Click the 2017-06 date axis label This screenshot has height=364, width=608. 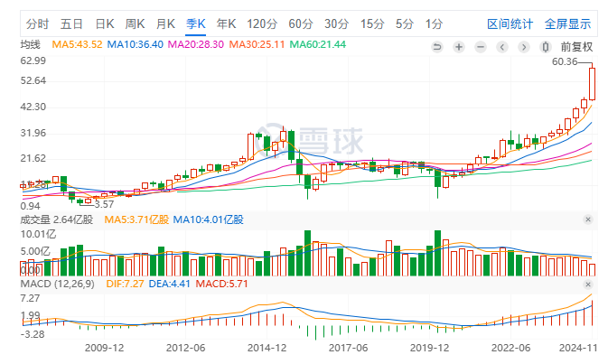click(x=348, y=348)
